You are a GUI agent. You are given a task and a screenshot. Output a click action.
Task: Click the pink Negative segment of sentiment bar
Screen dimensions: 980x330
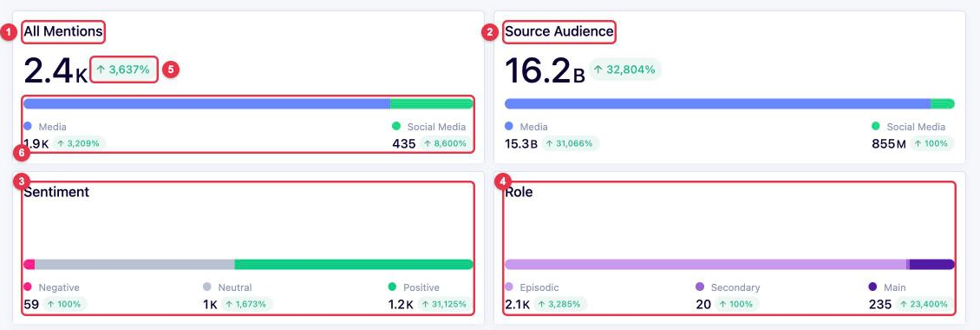pos(29,264)
